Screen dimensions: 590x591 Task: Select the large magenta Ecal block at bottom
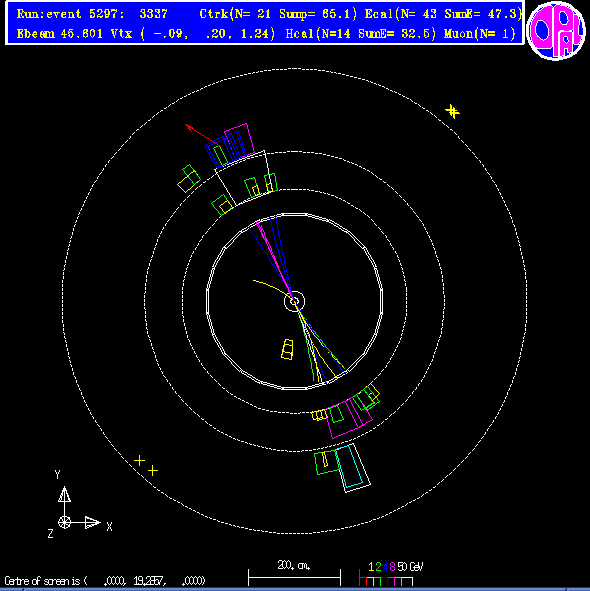tap(349, 418)
